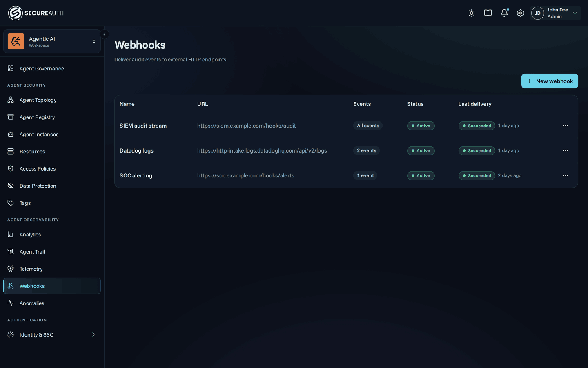Collapse the sidebar with arrow button

(x=105, y=34)
